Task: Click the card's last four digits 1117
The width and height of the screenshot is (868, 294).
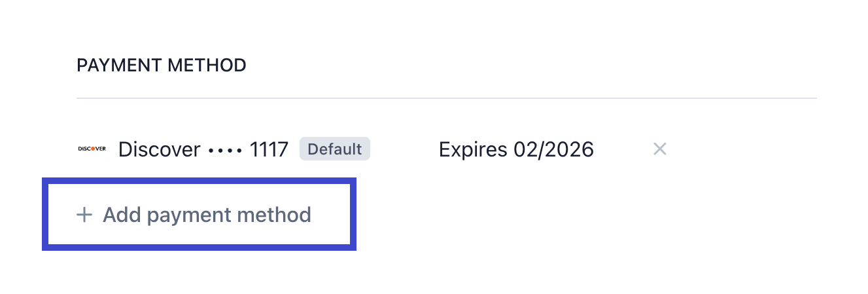Action: coord(269,149)
